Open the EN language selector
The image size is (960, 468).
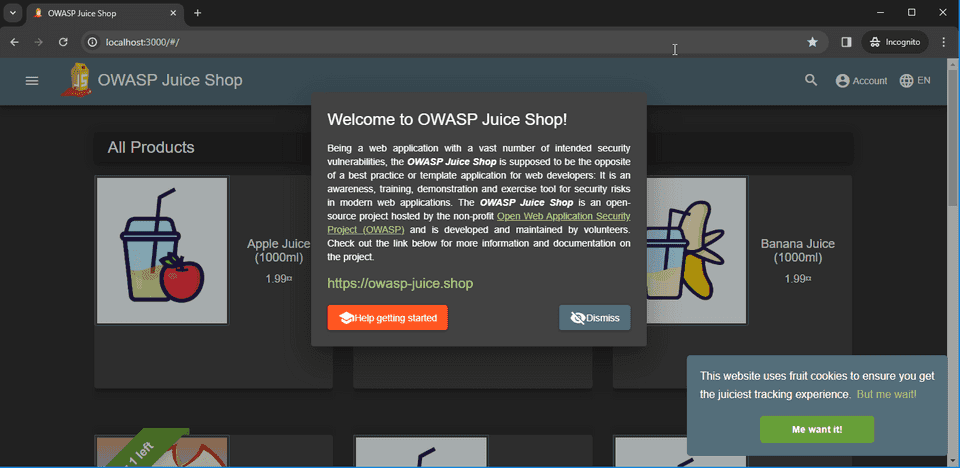click(x=915, y=80)
